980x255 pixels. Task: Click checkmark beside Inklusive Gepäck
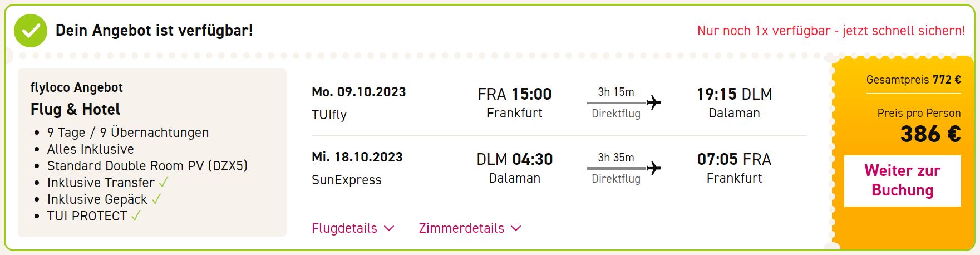click(x=156, y=199)
